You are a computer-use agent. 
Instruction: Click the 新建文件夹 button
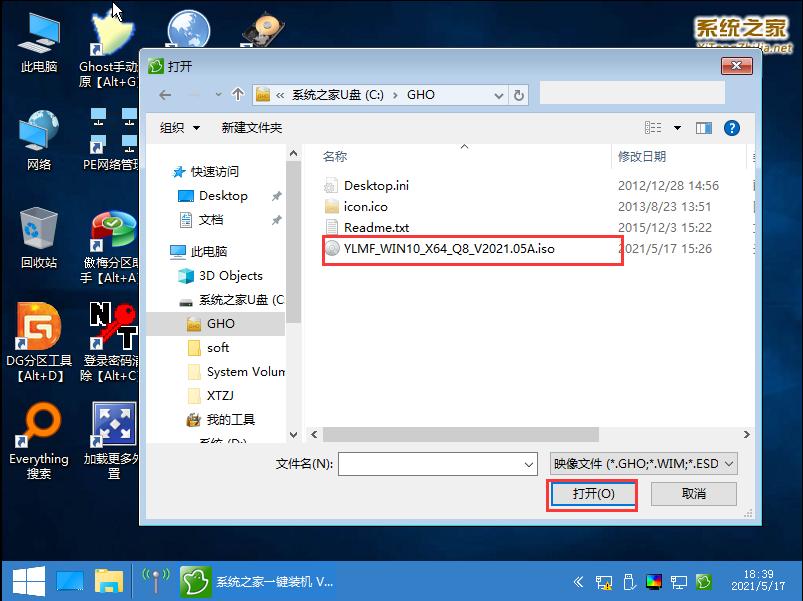251,127
